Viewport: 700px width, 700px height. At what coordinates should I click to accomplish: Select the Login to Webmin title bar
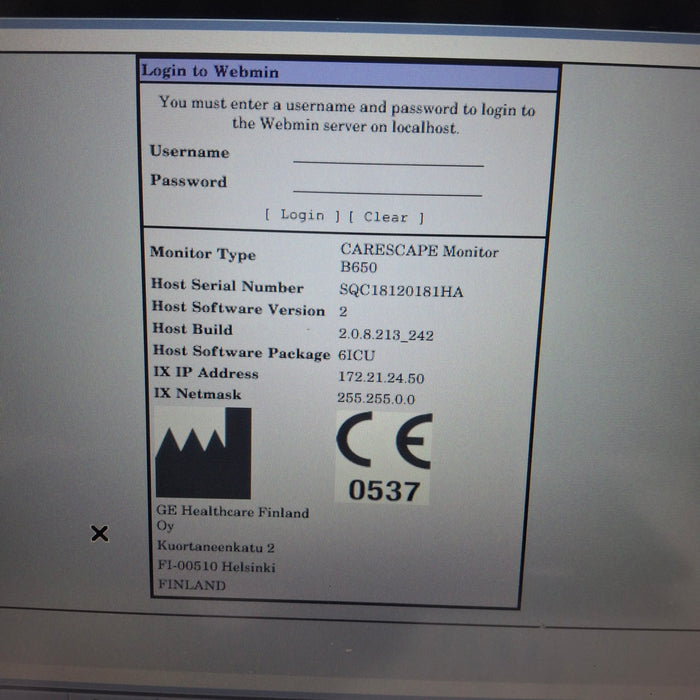[x=349, y=72]
